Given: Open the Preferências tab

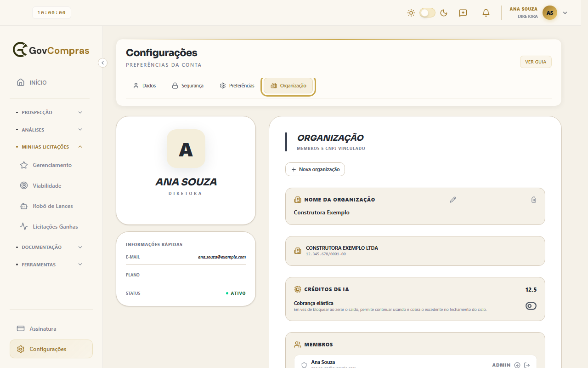Looking at the screenshot, I should coord(237,86).
